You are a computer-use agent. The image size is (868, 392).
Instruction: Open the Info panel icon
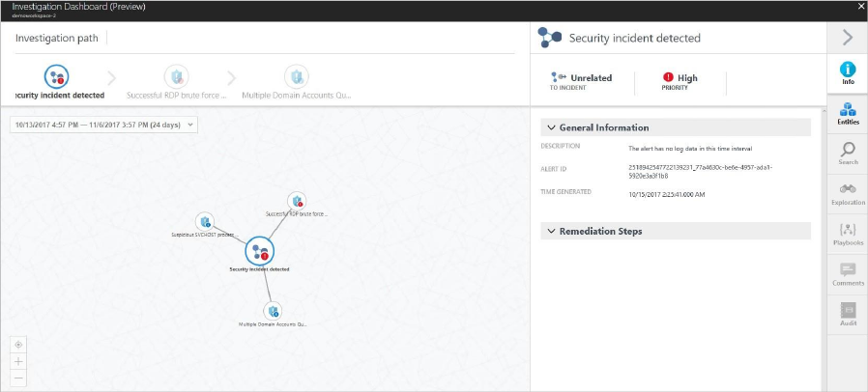848,70
